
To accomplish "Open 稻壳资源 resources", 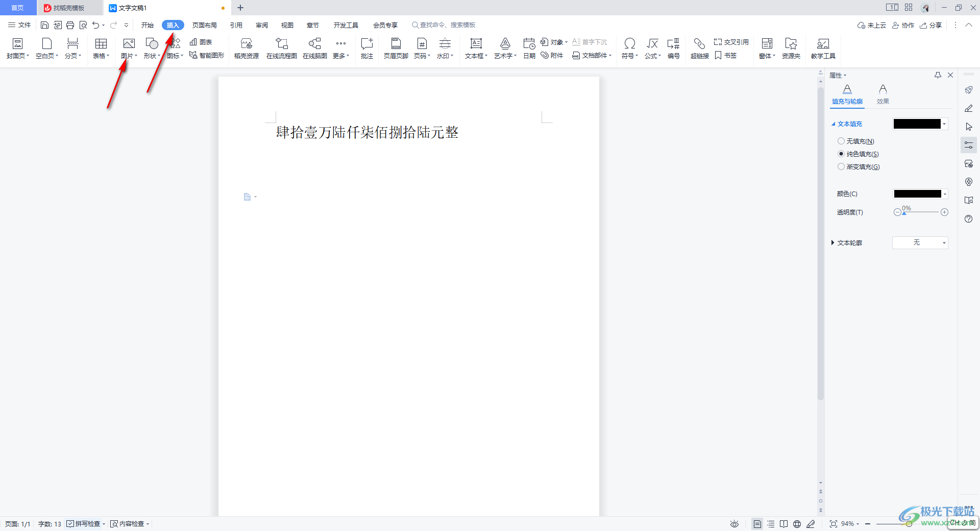I will (247, 49).
